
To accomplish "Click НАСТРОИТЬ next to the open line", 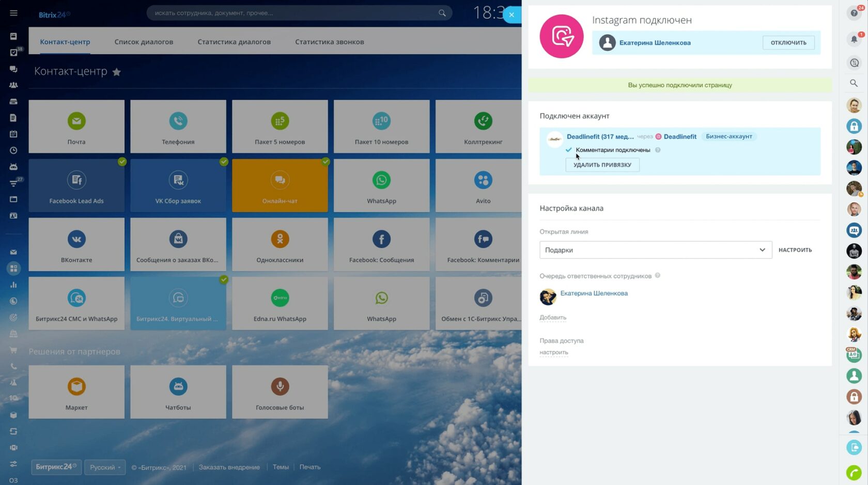I will [x=795, y=250].
